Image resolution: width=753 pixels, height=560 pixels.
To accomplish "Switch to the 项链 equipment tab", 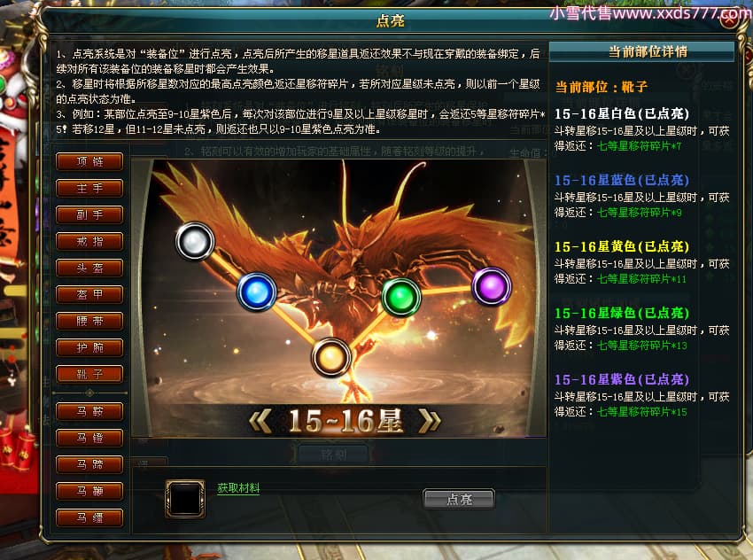I will (89, 161).
